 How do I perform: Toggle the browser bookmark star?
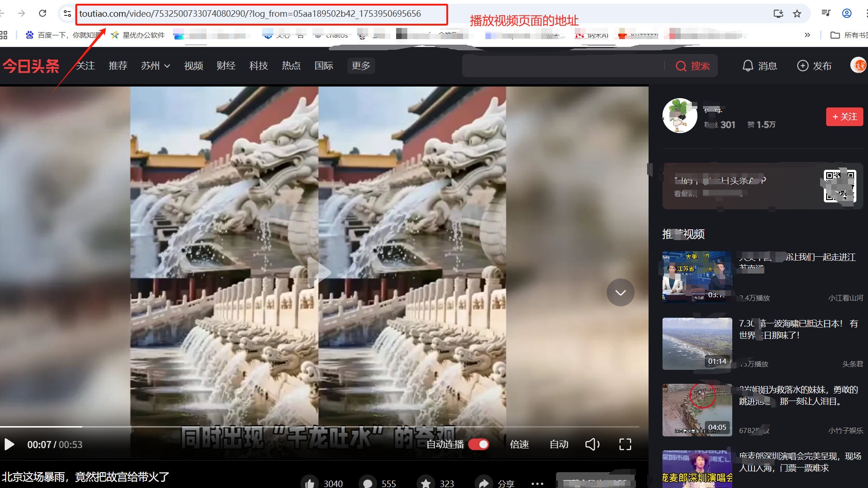797,13
